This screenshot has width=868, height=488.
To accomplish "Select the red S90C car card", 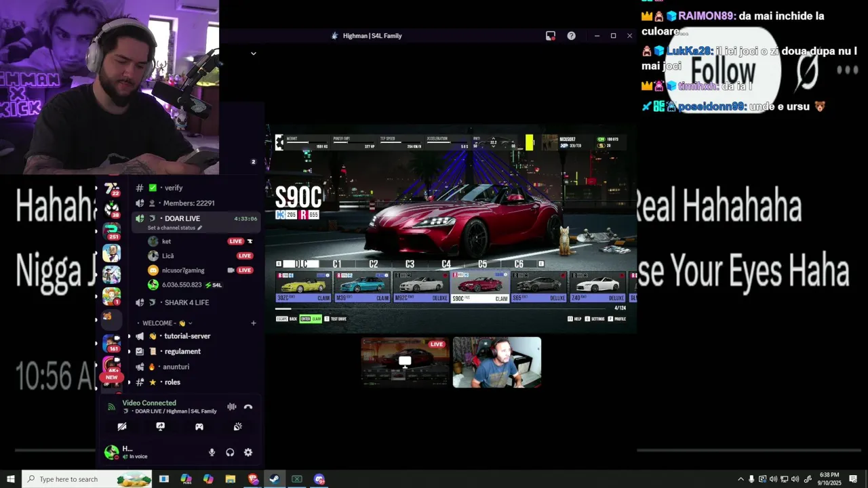I will point(480,287).
